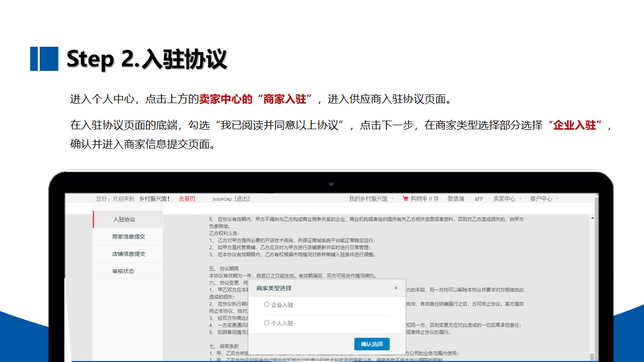Viewport: 644px width, 362px height.
Task: Click the shopping cart icon
Action: 405,199
